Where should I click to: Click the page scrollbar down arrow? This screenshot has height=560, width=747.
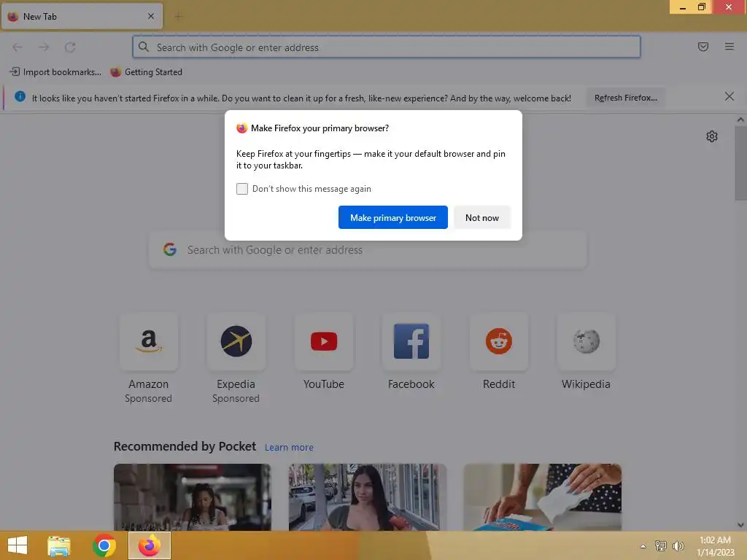740,525
